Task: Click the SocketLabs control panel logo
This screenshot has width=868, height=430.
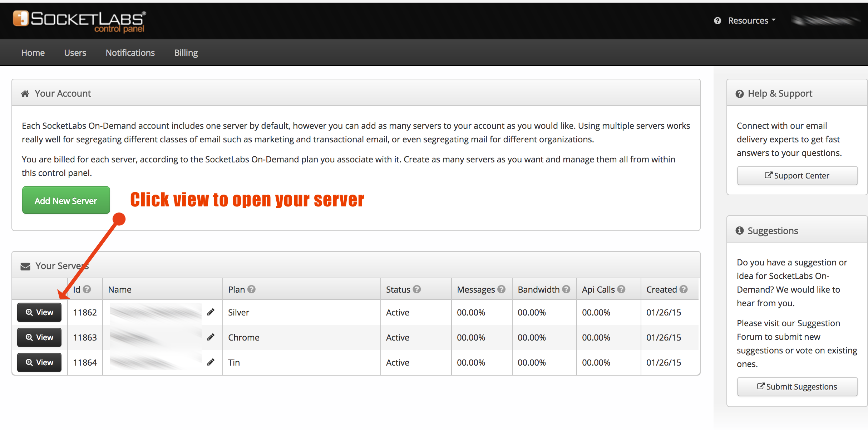Action: tap(79, 21)
